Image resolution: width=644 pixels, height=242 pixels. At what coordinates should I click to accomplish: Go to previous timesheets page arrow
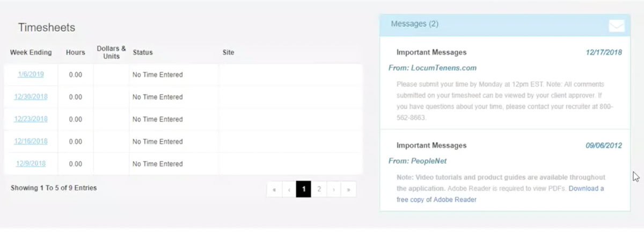click(x=289, y=189)
